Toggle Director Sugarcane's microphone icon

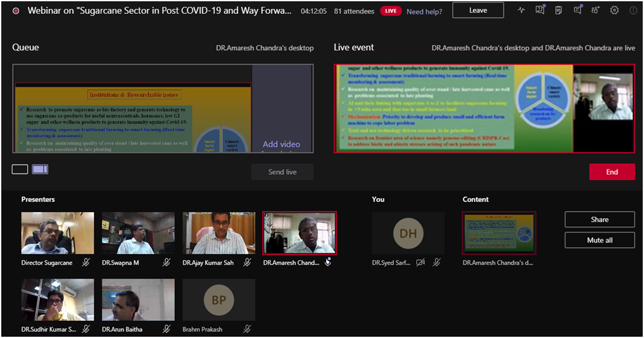coord(86,262)
